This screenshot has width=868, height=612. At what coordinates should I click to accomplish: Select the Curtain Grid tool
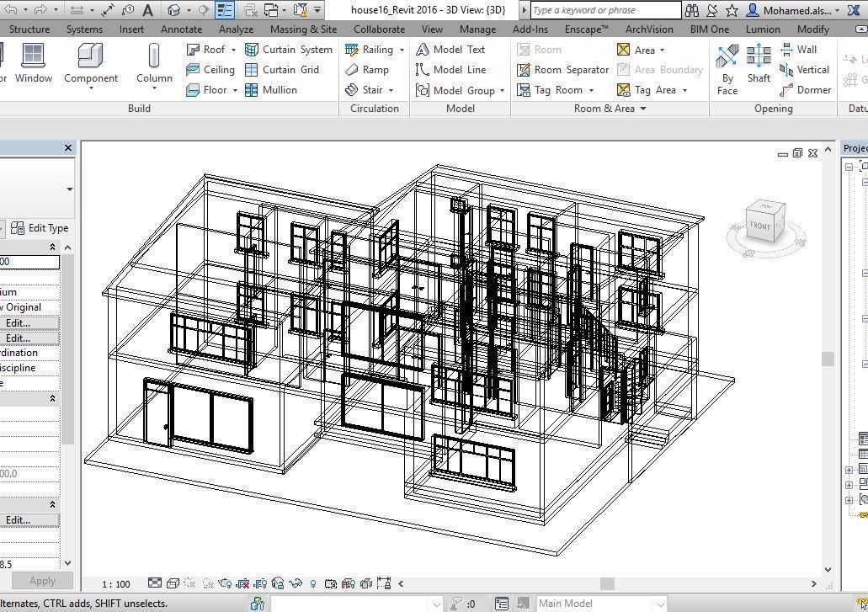coord(282,70)
